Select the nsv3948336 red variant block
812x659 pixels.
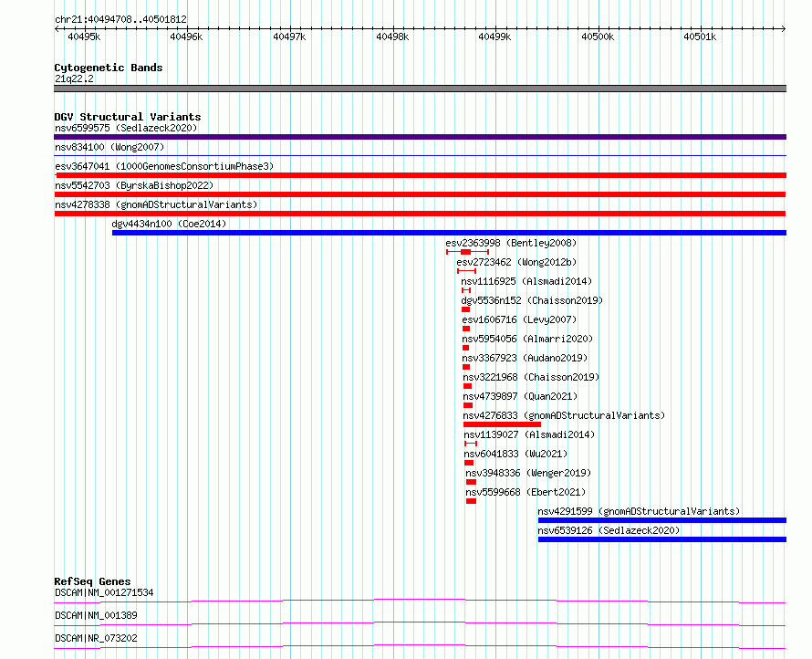(471, 482)
